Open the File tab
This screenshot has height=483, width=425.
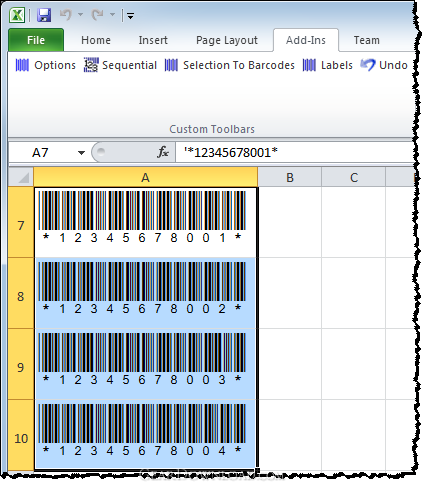(x=36, y=40)
